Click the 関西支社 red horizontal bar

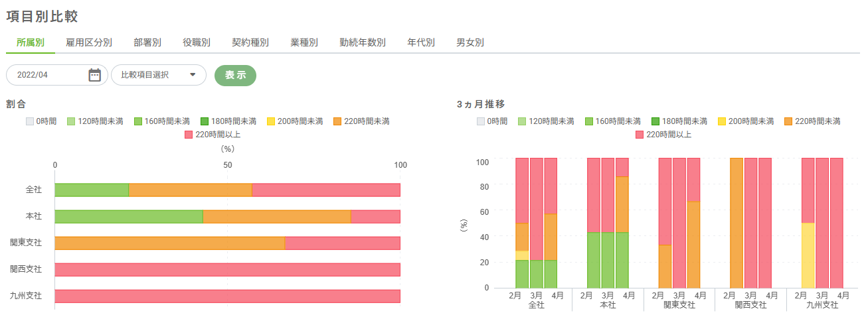tap(227, 269)
